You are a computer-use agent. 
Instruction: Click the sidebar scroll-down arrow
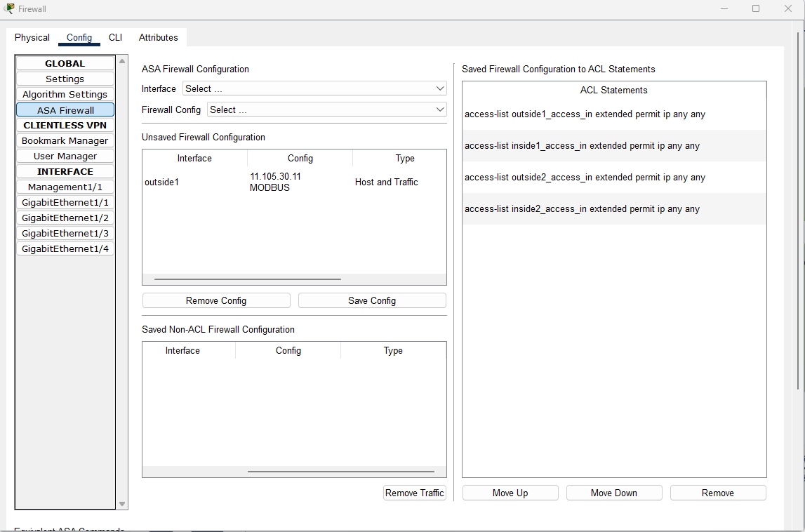click(x=121, y=503)
